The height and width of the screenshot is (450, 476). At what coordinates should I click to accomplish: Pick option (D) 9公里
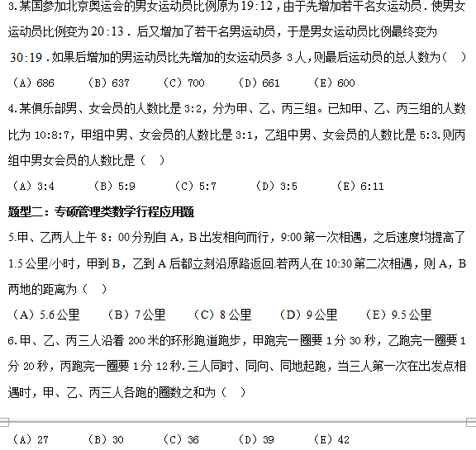click(308, 315)
